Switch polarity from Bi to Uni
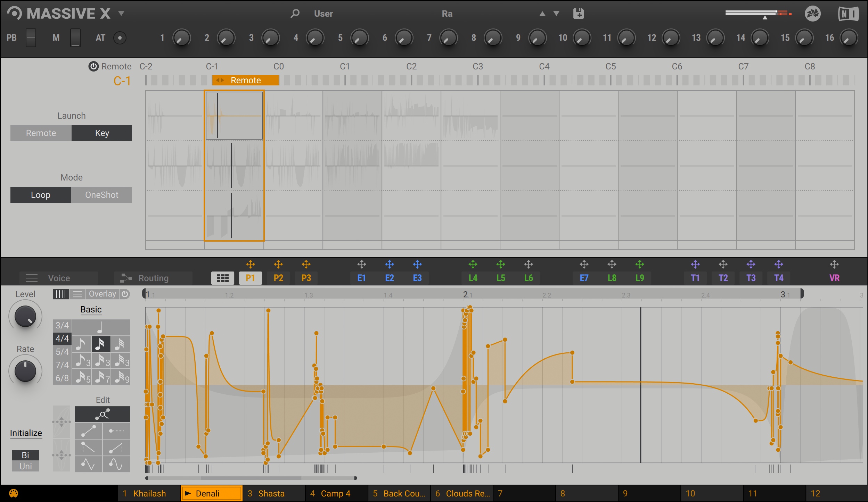 tap(25, 466)
